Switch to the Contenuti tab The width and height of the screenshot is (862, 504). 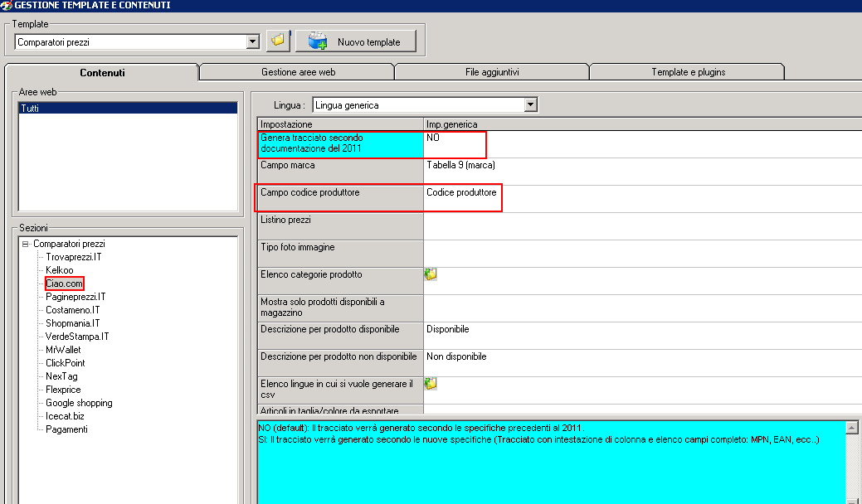coord(102,72)
